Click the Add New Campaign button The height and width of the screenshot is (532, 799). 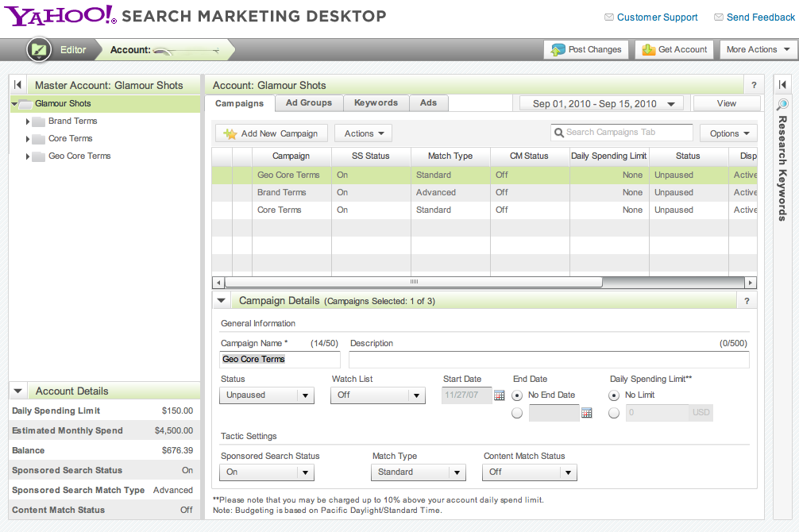pos(271,133)
